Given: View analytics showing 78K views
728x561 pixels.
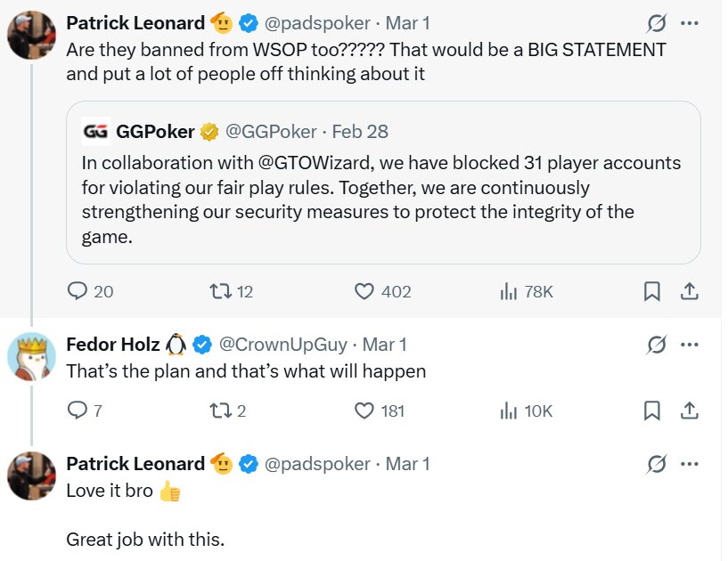Looking at the screenshot, I should point(510,291).
